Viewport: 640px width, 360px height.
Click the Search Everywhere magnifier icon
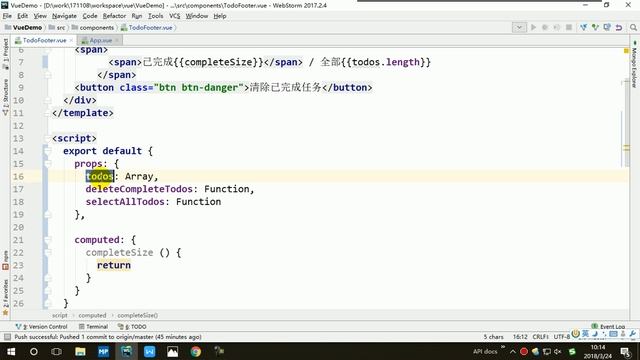(x=633, y=27)
